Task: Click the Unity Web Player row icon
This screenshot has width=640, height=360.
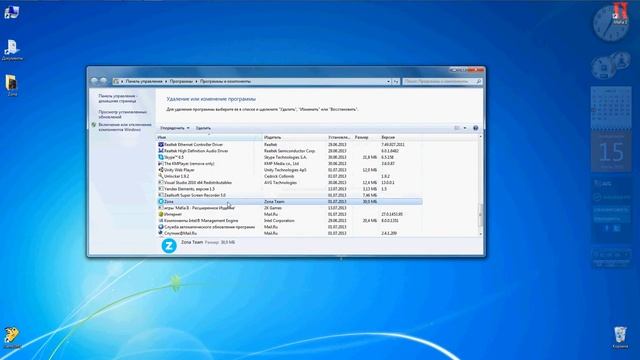Action: click(160, 170)
